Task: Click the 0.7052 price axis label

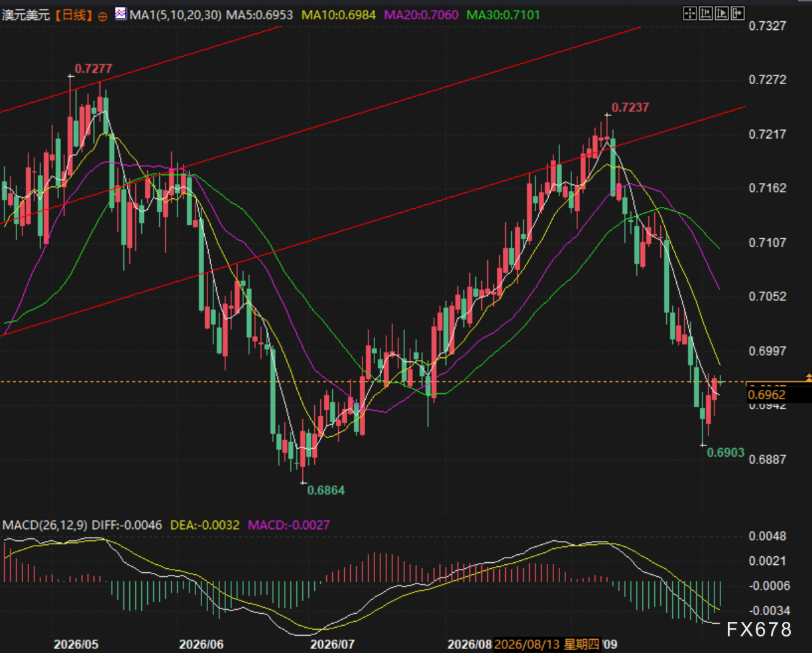Action: [767, 296]
